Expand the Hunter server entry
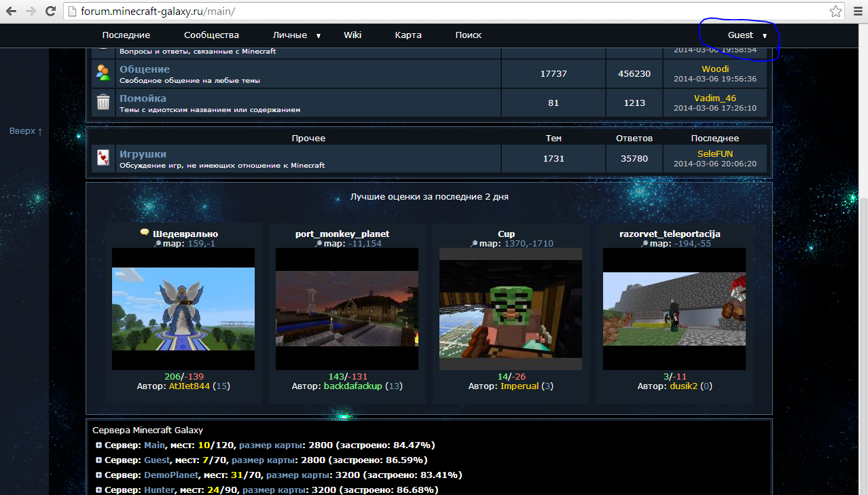This screenshot has width=868, height=495. click(x=99, y=490)
